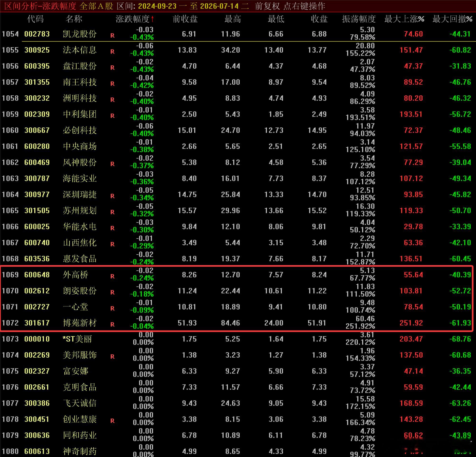
Task: Select stock name *ST美丽
Action: tap(77, 339)
